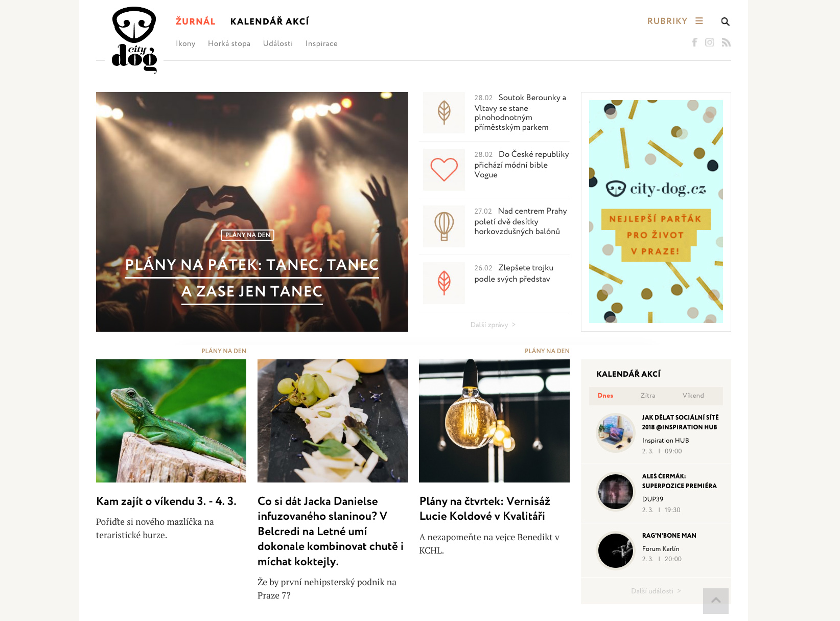Click the hot air balloon news icon
Viewport: 840px width, 621px height.
444,226
